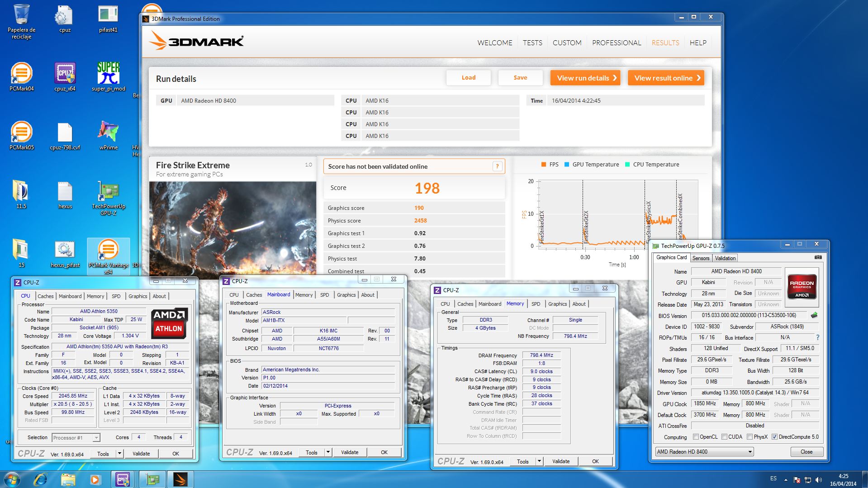Open PROFESSIONAL tab in 3DMark
Image resolution: width=868 pixels, height=488 pixels.
point(617,43)
